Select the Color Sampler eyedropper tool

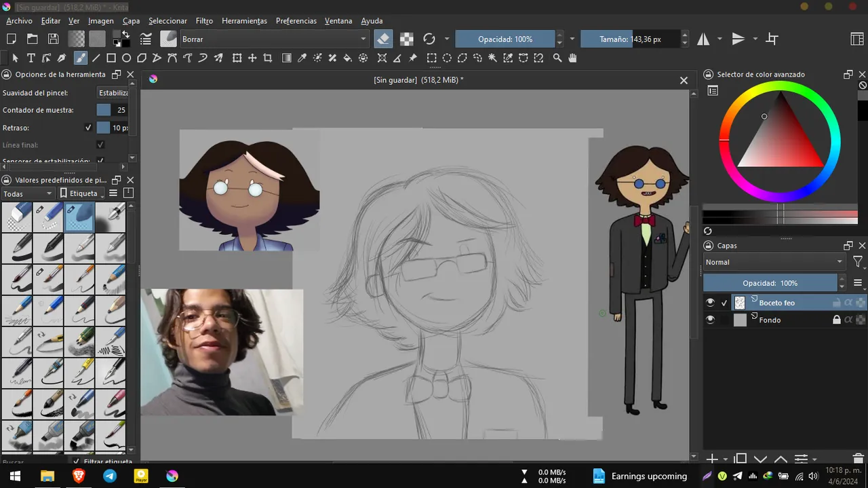click(x=302, y=58)
